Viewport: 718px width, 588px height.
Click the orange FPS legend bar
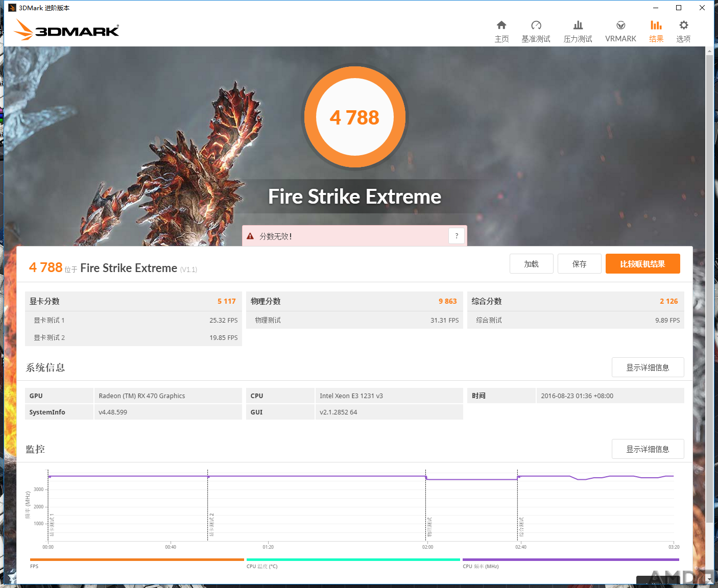137,559
